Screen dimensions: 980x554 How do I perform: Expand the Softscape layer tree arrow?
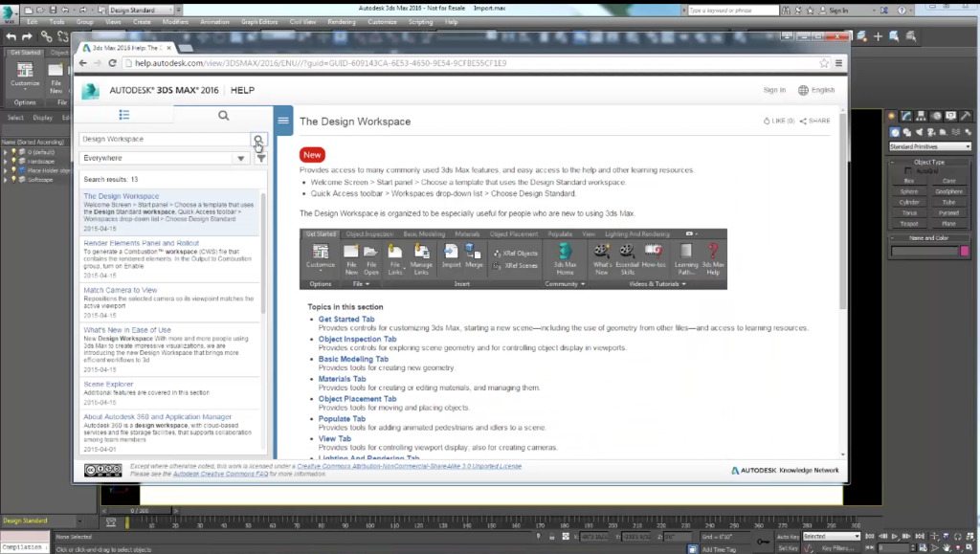5,179
